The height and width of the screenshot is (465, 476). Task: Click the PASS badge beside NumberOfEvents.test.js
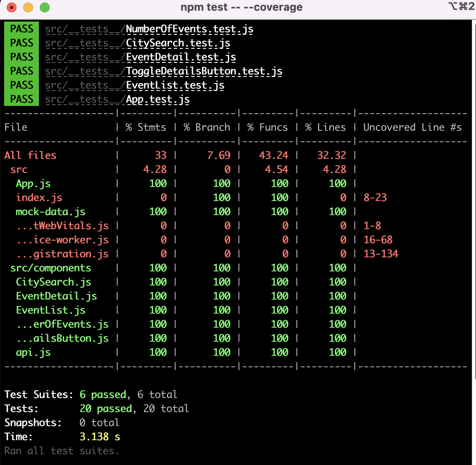tap(22, 29)
